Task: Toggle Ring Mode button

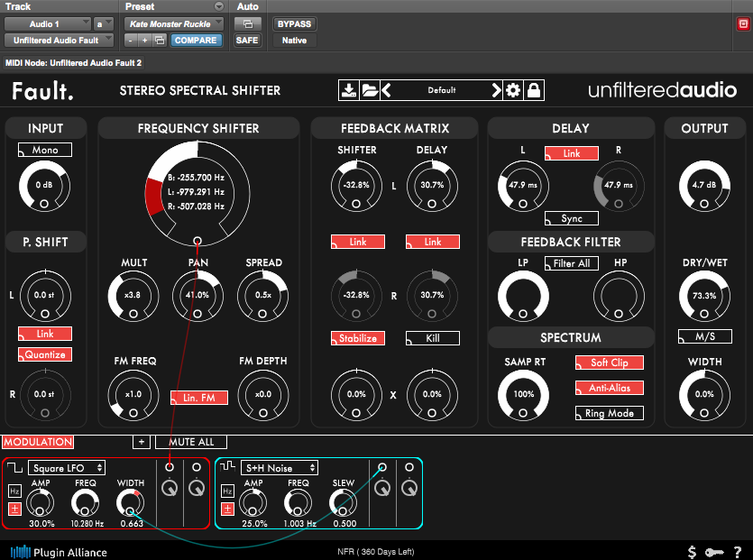Action: point(610,413)
